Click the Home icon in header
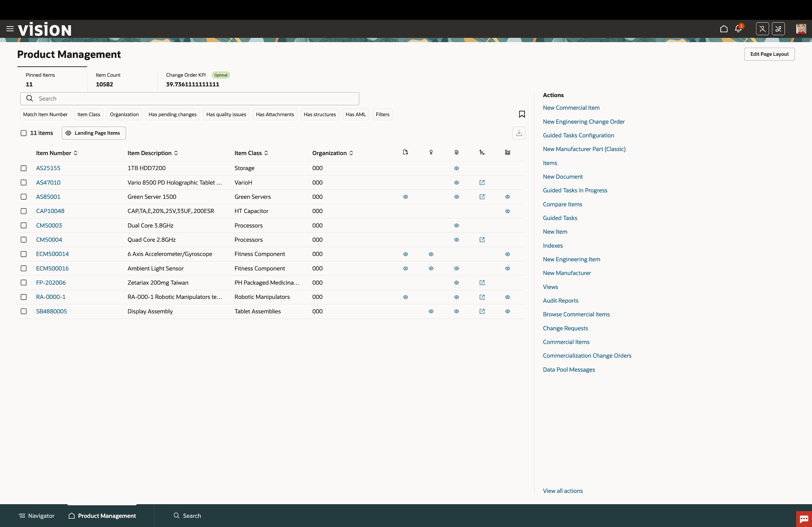 pos(724,29)
